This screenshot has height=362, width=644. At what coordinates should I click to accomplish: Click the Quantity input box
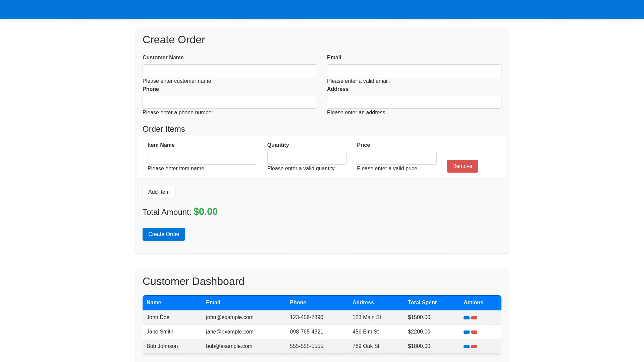(x=307, y=158)
